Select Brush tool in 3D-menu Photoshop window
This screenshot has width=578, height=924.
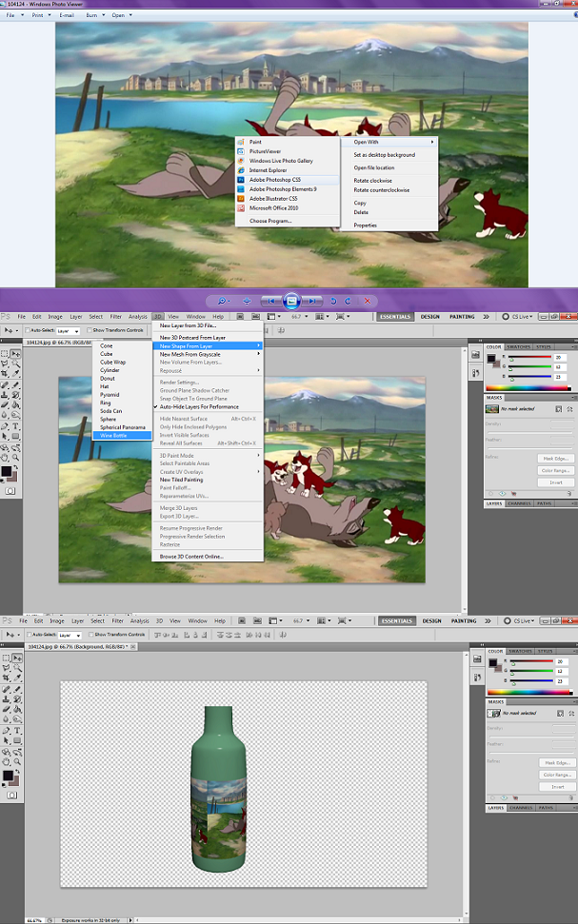(x=16, y=385)
